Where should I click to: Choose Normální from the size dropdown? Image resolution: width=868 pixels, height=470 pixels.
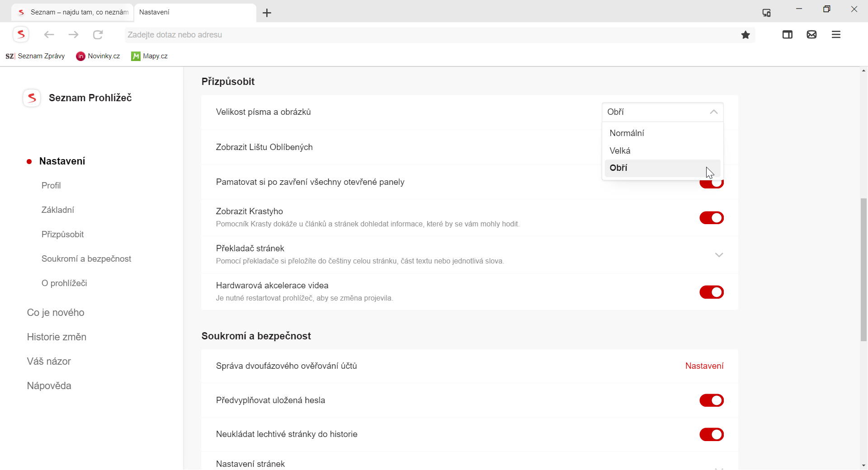point(663,133)
